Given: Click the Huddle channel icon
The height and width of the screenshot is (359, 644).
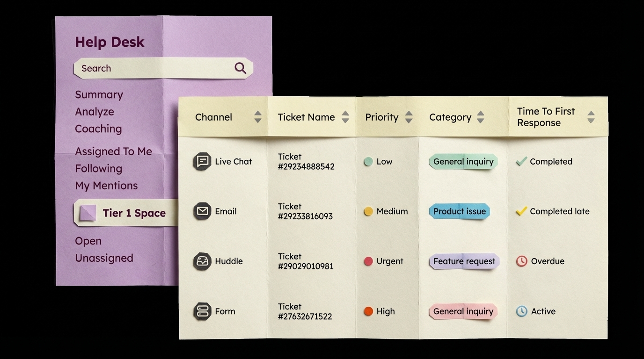Looking at the screenshot, I should click(202, 261).
